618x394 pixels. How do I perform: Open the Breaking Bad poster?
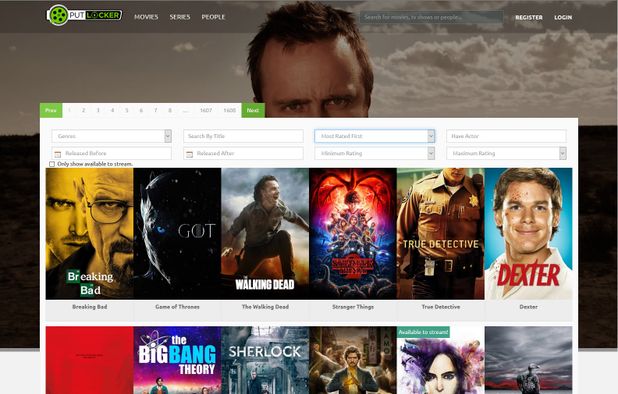89,234
